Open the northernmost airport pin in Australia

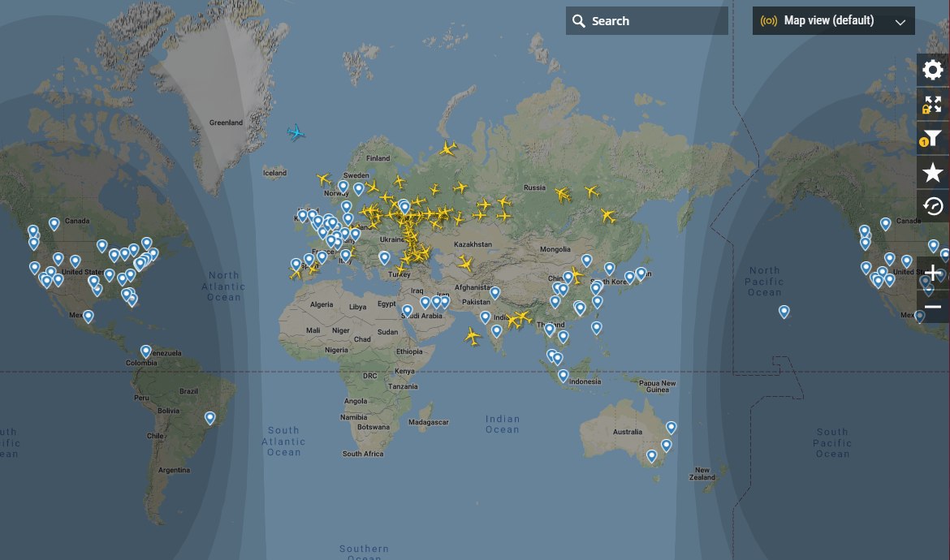click(671, 428)
